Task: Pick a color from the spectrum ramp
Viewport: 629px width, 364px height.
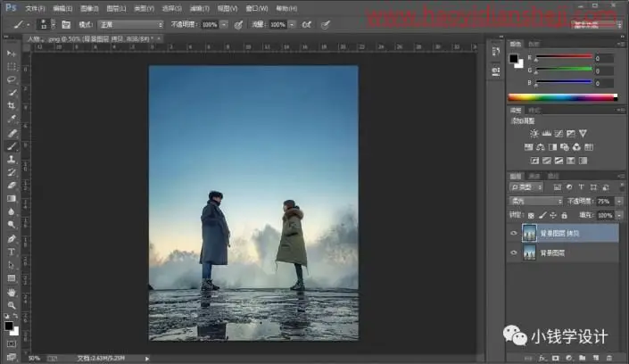Action: tap(562, 97)
